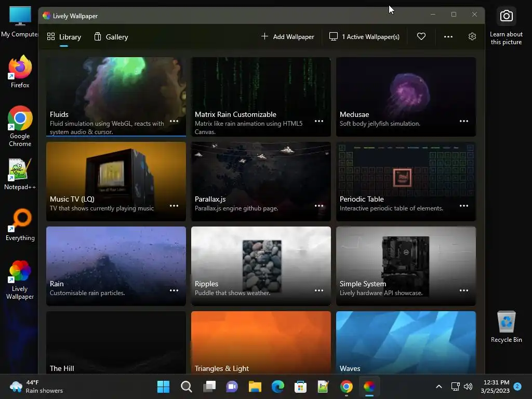
Task: Select Everything desktop shortcut
Action: tap(20, 224)
